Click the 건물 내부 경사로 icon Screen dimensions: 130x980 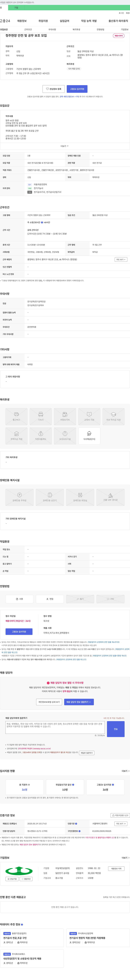coord(110,497)
